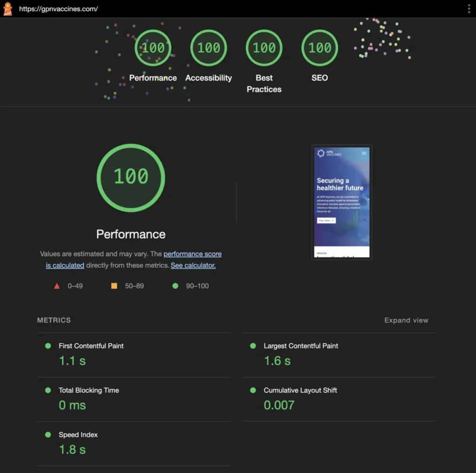This screenshot has height=473, width=476.
Task: Click the gpnvaccines.com URL text
Action: click(59, 9)
